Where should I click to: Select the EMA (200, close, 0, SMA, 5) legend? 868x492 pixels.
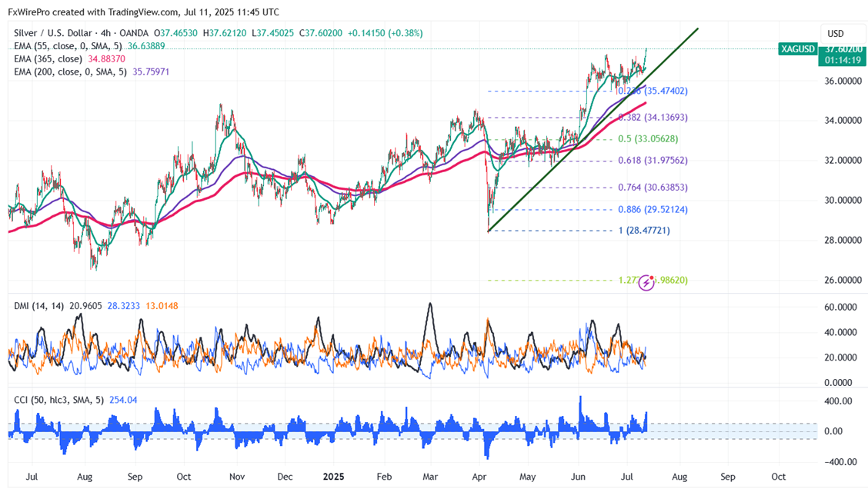(72, 71)
